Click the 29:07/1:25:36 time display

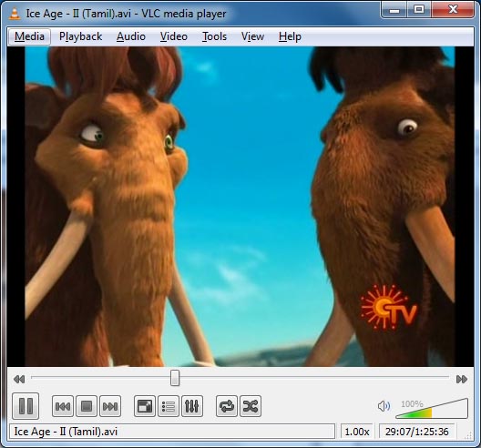[417, 432]
